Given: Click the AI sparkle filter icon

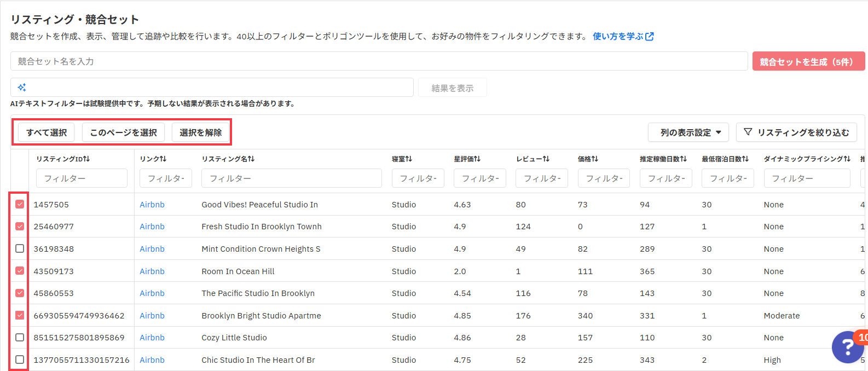Looking at the screenshot, I should [22, 88].
